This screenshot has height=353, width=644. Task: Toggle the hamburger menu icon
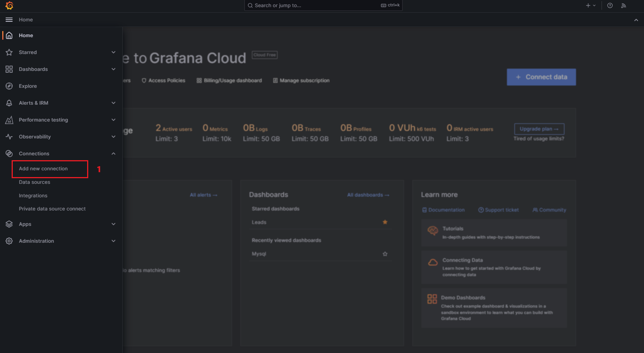(x=9, y=20)
